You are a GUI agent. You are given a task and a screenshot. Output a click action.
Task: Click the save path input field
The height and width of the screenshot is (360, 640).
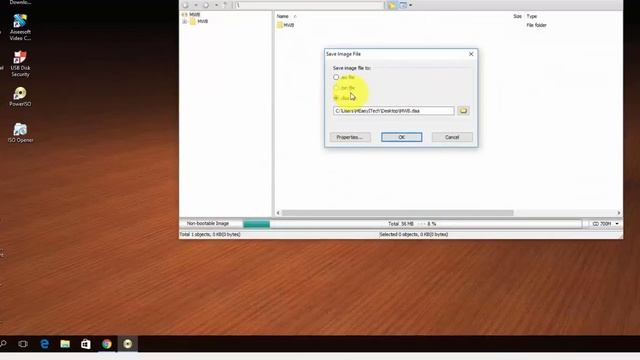click(x=393, y=111)
